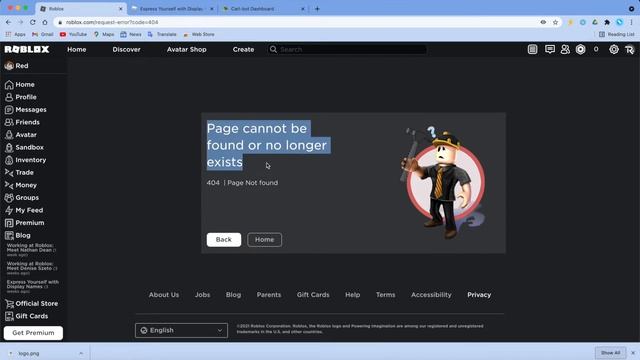
Task: Click the browser address bar
Action: tap(298, 22)
